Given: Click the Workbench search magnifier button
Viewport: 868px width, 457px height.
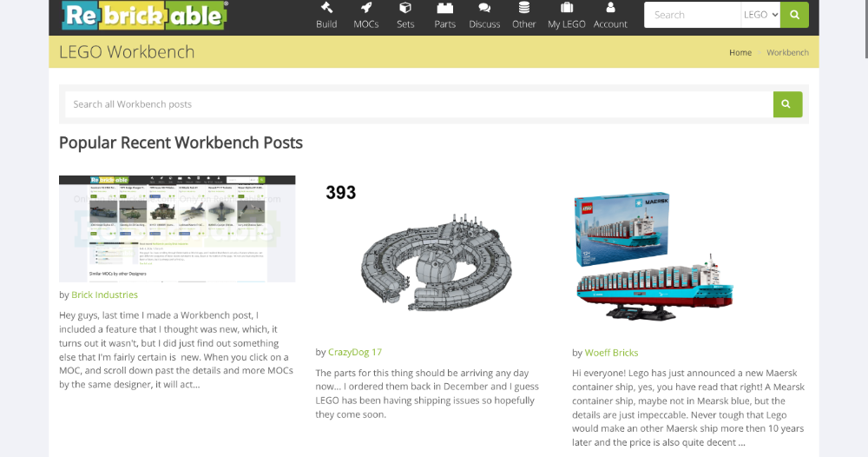Looking at the screenshot, I should point(787,104).
